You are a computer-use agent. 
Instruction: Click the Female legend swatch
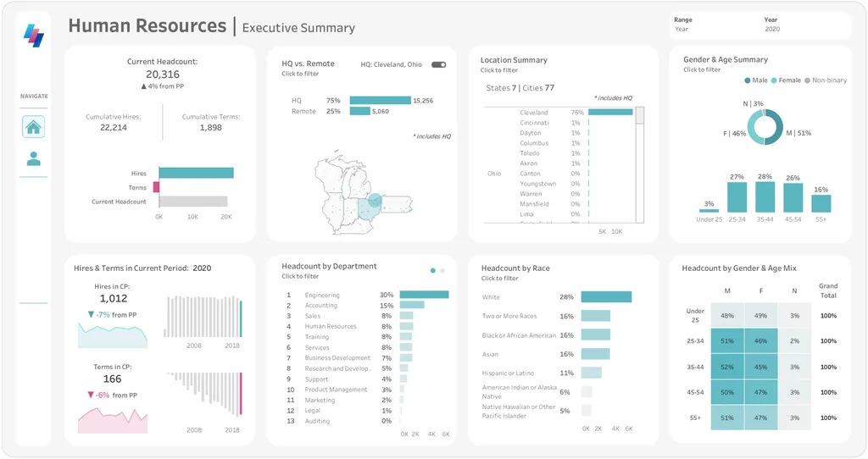(x=774, y=80)
